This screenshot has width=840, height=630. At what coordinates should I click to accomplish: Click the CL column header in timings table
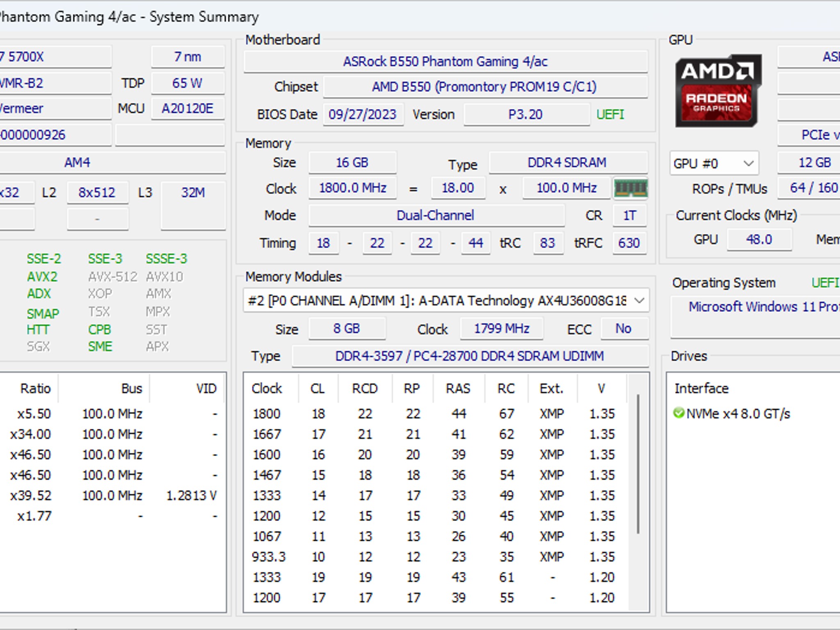tap(318, 388)
